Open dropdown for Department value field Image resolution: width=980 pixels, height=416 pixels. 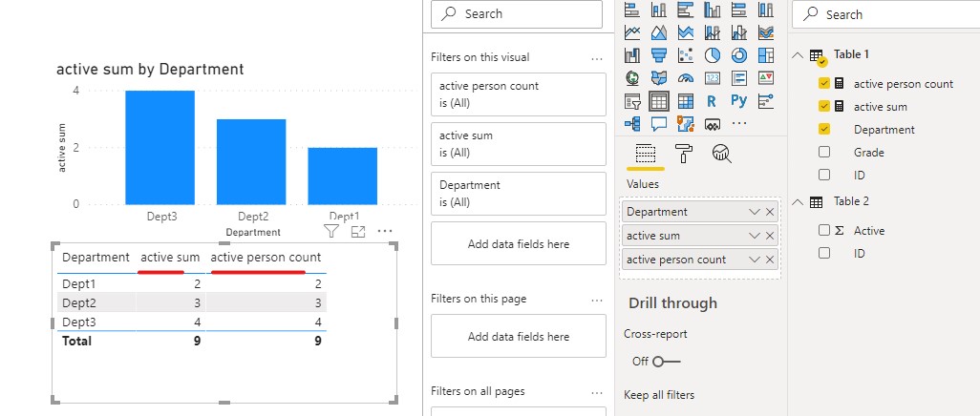point(755,212)
